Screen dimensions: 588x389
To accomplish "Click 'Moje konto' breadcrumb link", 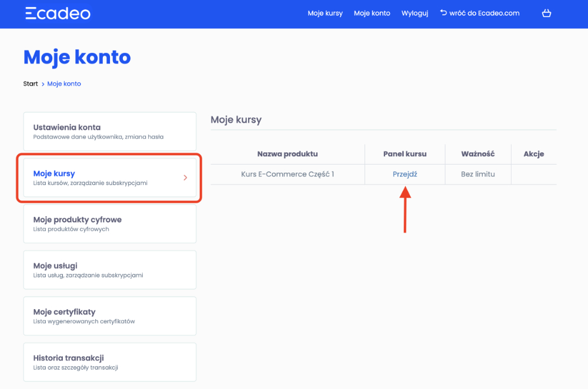I will tap(64, 84).
